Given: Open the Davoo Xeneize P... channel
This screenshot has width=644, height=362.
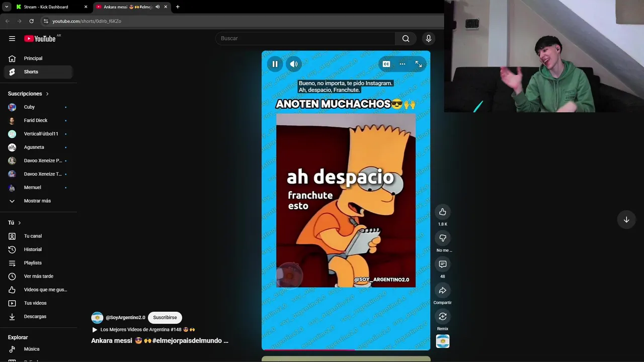Looking at the screenshot, I should point(39,160).
